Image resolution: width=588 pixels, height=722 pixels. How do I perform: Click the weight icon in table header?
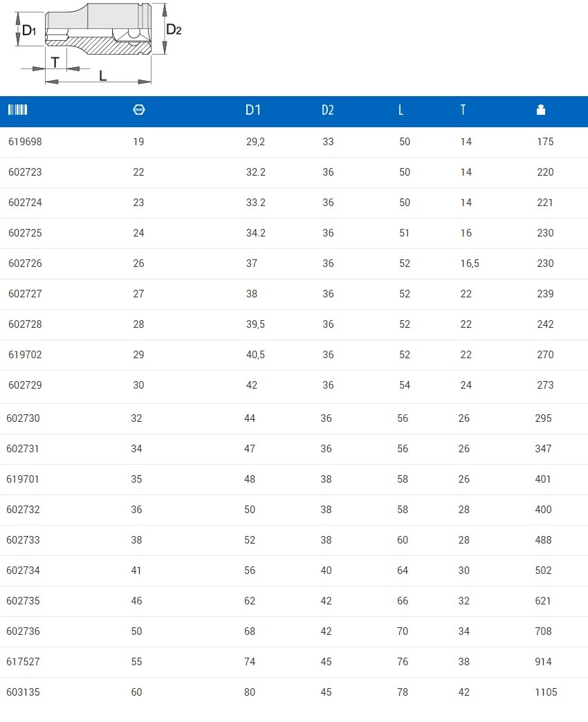click(541, 110)
